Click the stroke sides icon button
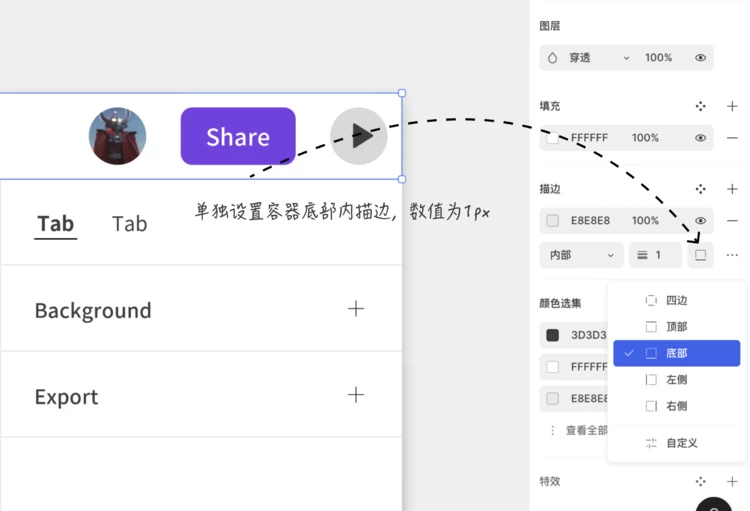This screenshot has height=511, width=750. click(701, 255)
